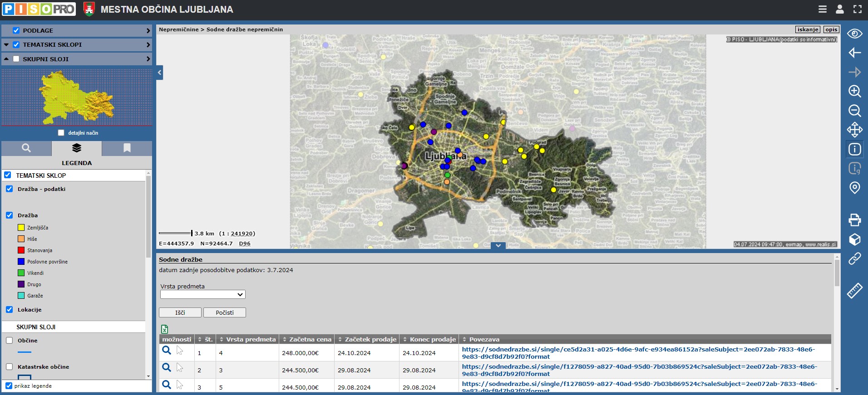This screenshot has height=395, width=868.
Task: Click the zoom in magnifier tool
Action: coord(854,91)
